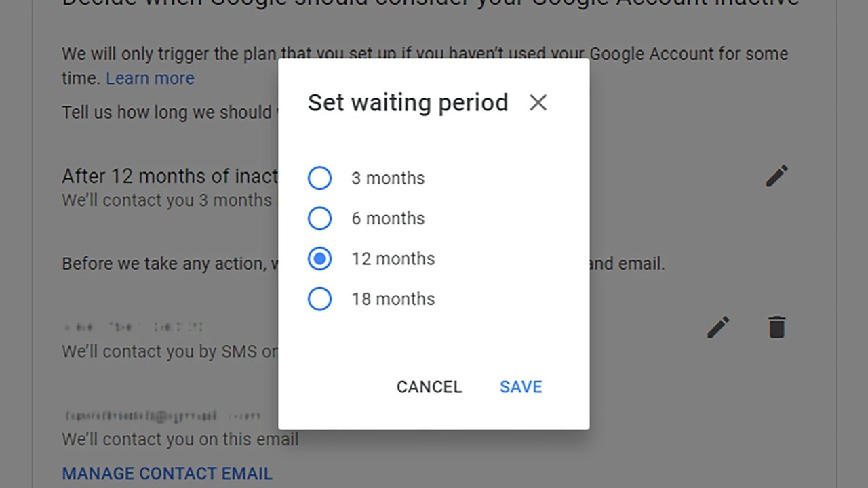Edit the phone number with the pencil icon

tap(718, 327)
